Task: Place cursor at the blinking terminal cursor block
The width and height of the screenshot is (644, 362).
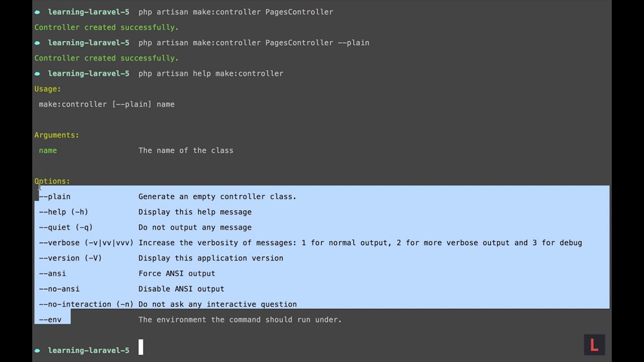Action: 141,347
